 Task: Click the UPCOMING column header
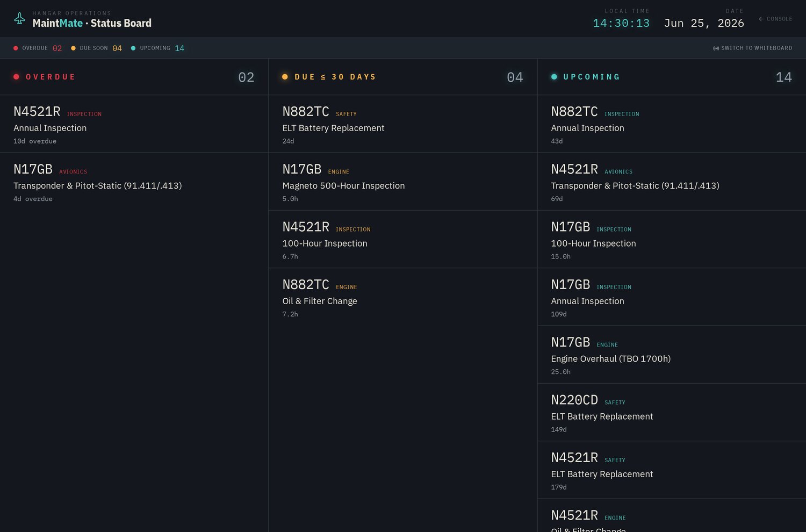[672, 77]
